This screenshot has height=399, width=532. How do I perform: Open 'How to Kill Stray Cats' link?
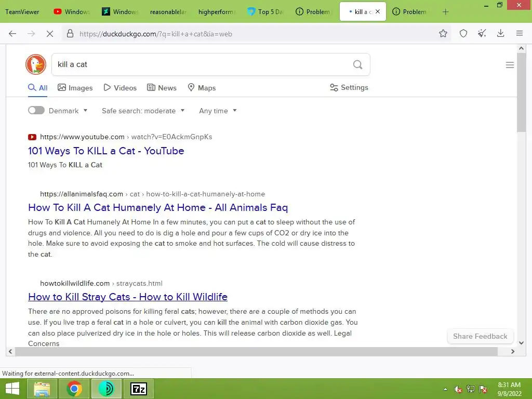click(128, 297)
